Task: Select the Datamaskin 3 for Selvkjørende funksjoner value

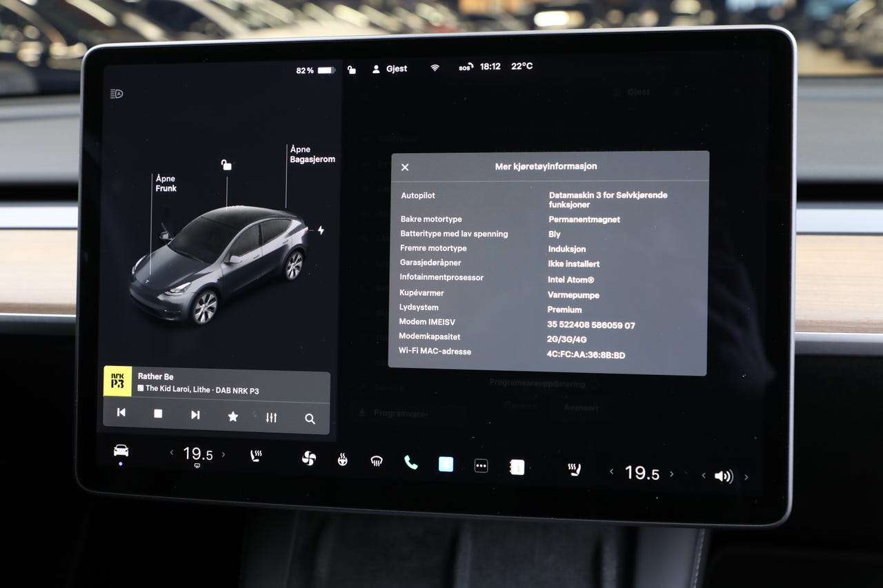Action: (608, 200)
